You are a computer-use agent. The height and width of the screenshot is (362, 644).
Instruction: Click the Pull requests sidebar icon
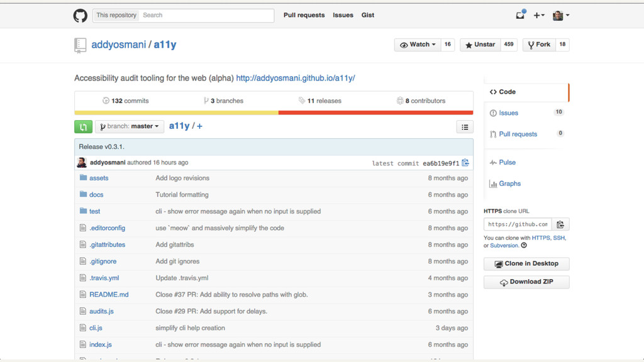click(x=493, y=134)
